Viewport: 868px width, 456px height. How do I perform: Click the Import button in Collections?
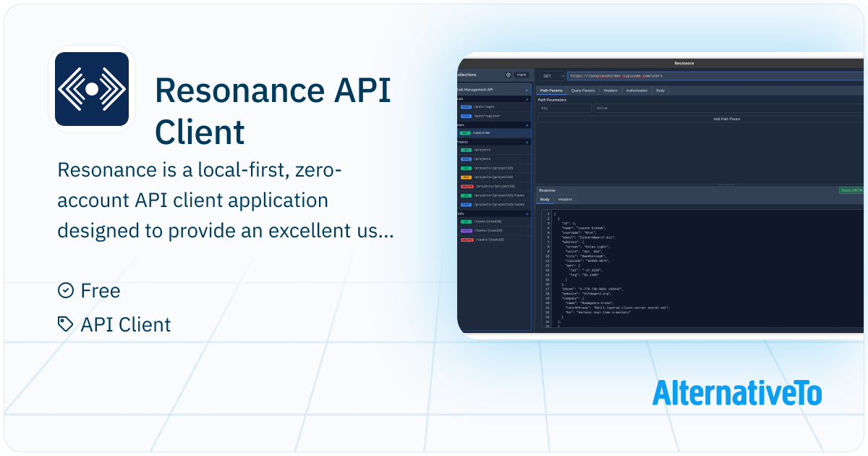point(522,75)
